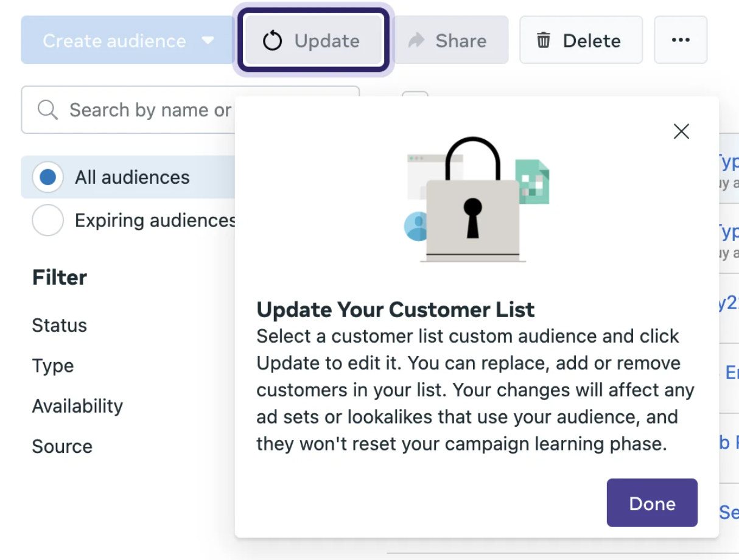Open the Create audience dropdown
The height and width of the screenshot is (560, 739).
click(x=128, y=41)
